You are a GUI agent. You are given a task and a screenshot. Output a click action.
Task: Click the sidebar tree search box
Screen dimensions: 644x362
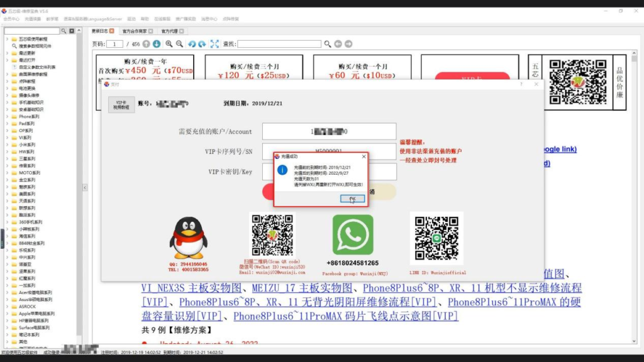pyautogui.click(x=32, y=31)
